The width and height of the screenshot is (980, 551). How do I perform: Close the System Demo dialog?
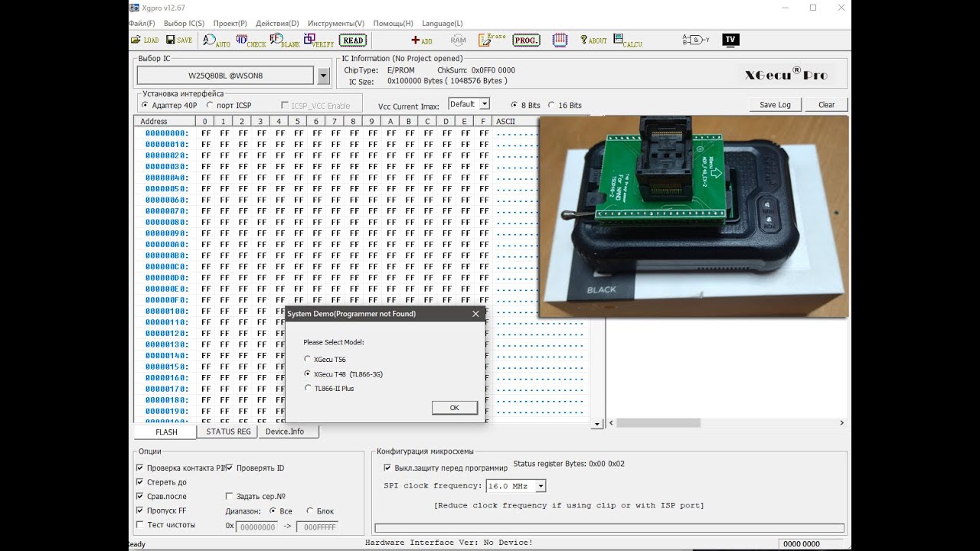475,314
